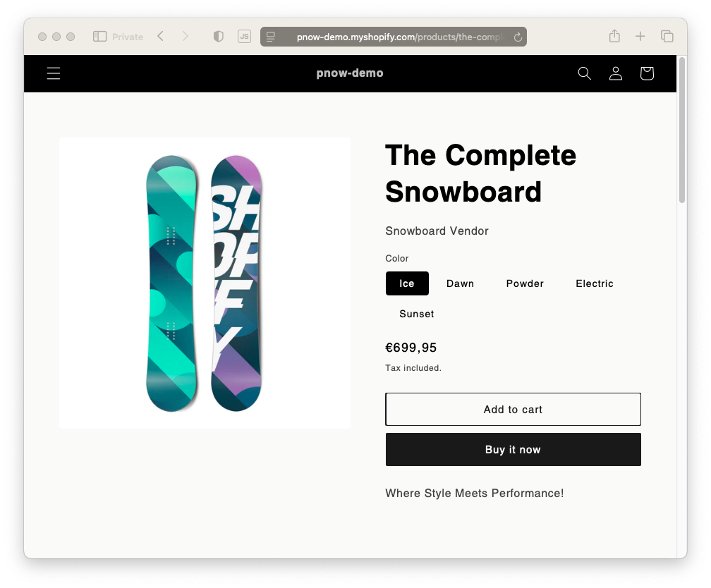Toggle the Safari sidebar icon
Image resolution: width=711 pixels, height=588 pixels.
[99, 37]
